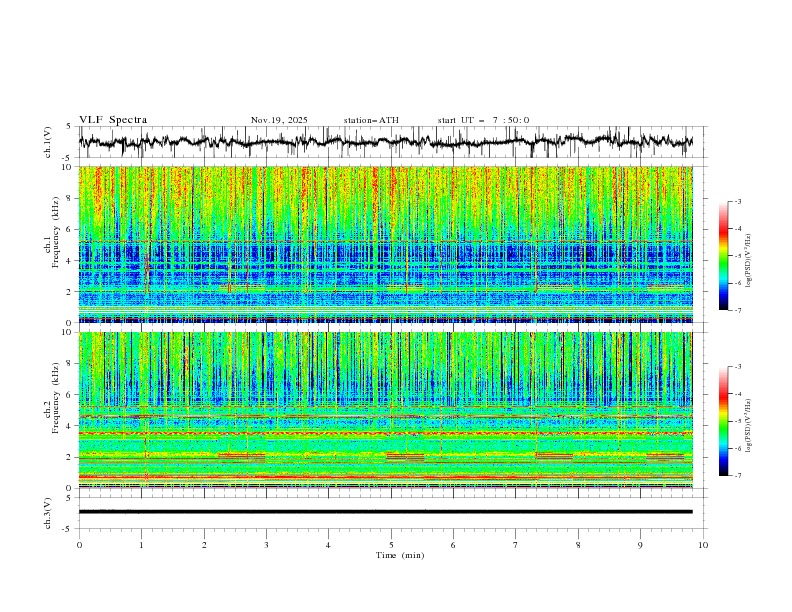Click the "ch.1(V)" axis label
This screenshot has width=792, height=612.
tap(48, 142)
